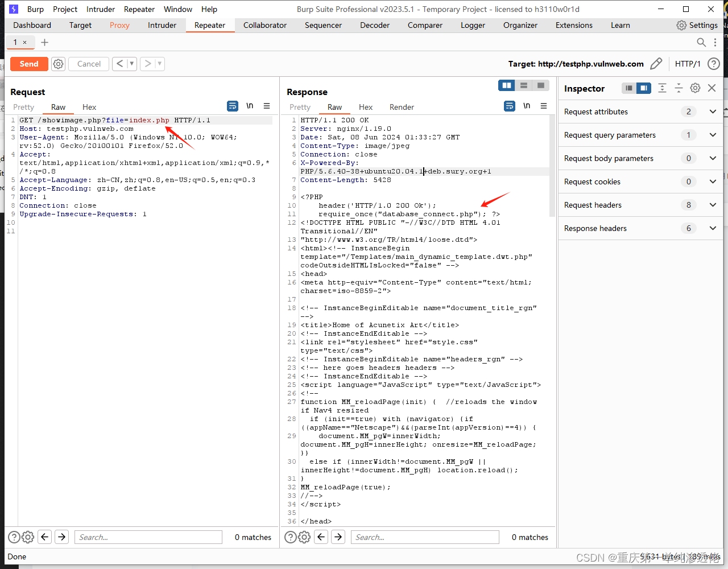The height and width of the screenshot is (569, 728).
Task: Click the Send button
Action: point(28,64)
